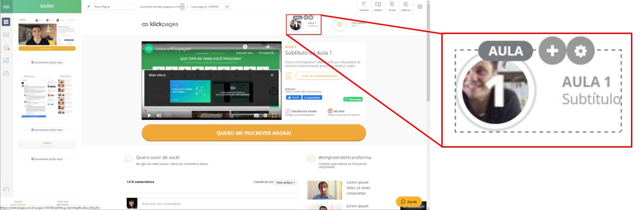Viewport: 644px width, 210px height.
Task: Click the first Adicionar Seção Aqui link
Action: 47,62
